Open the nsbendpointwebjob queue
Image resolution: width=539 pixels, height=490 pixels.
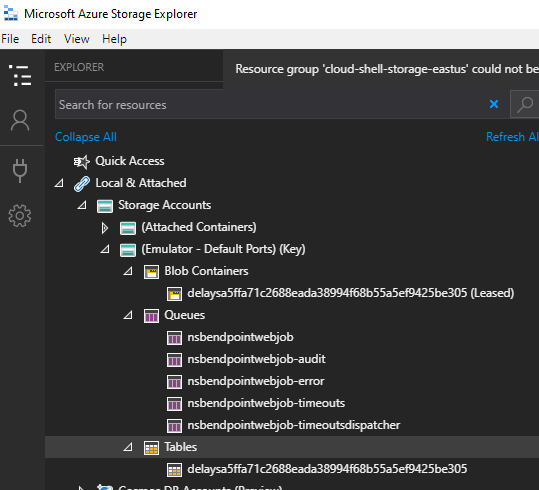coord(240,337)
